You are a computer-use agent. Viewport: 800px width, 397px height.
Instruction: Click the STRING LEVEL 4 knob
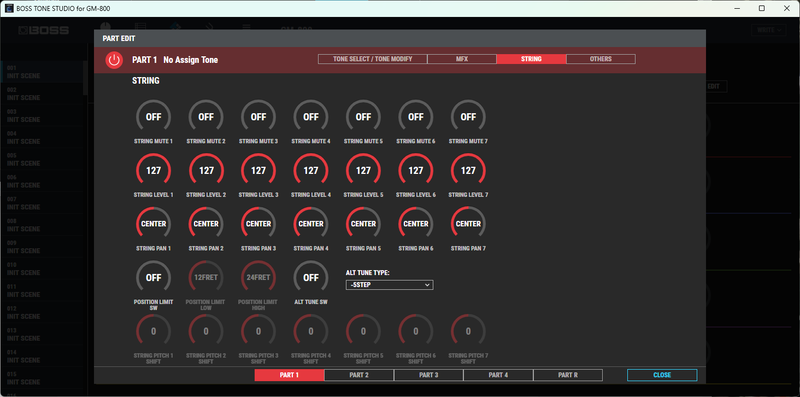pos(311,170)
